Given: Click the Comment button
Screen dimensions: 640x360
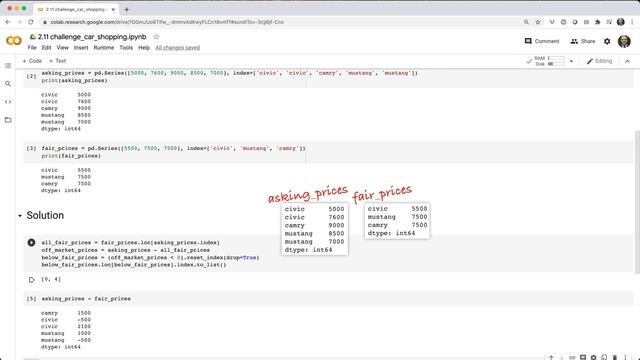Looking at the screenshot, I should pyautogui.click(x=542, y=41).
